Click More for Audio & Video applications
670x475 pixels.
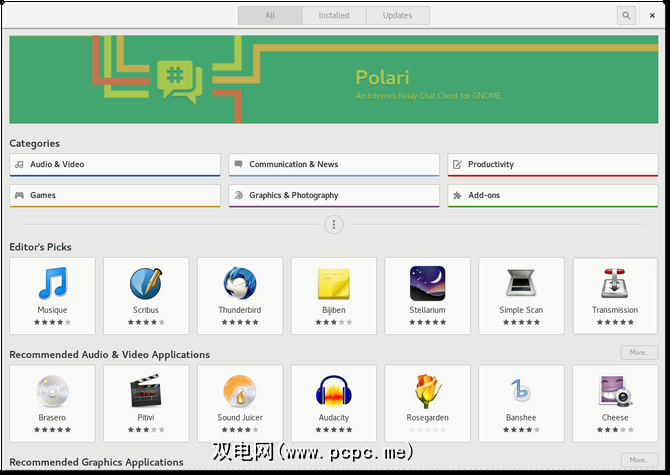[639, 352]
